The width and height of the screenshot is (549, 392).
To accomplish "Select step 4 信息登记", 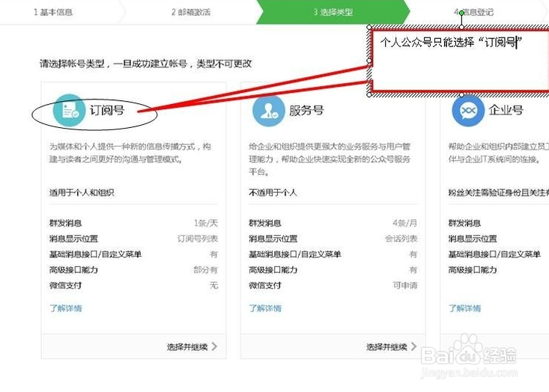I will (x=473, y=12).
